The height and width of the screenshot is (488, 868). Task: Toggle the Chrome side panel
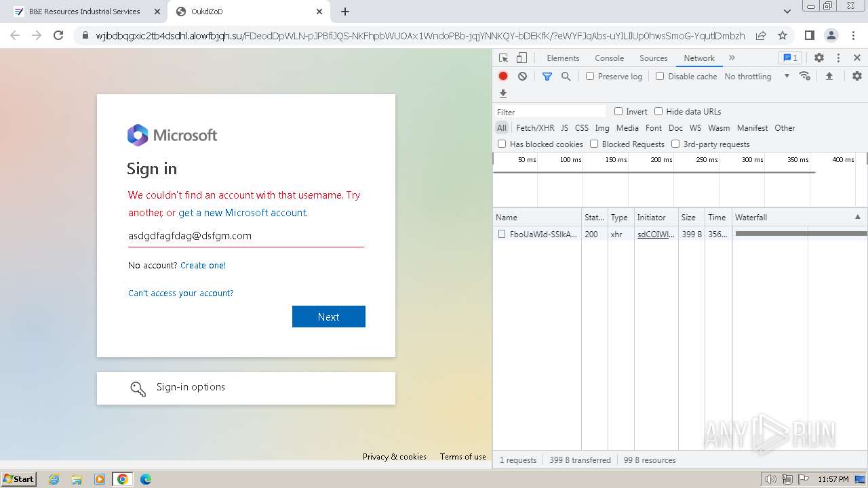809,35
